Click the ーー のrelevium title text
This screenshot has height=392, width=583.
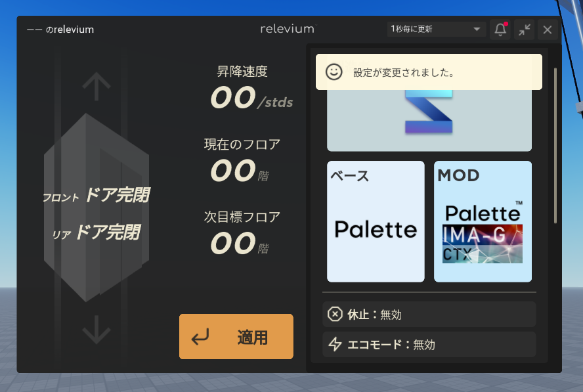(60, 30)
